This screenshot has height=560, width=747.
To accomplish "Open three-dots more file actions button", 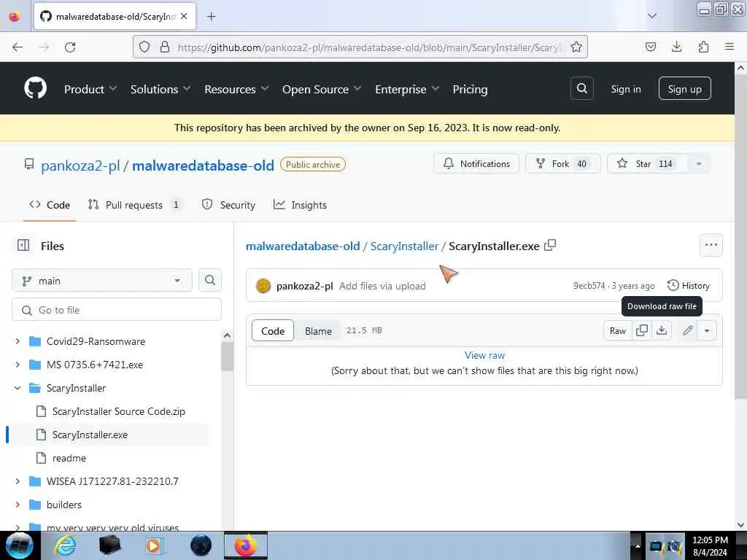I will tap(711, 245).
